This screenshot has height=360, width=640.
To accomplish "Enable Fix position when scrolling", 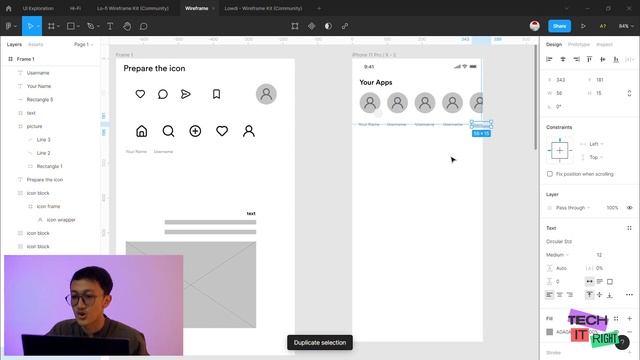I will coord(550,174).
